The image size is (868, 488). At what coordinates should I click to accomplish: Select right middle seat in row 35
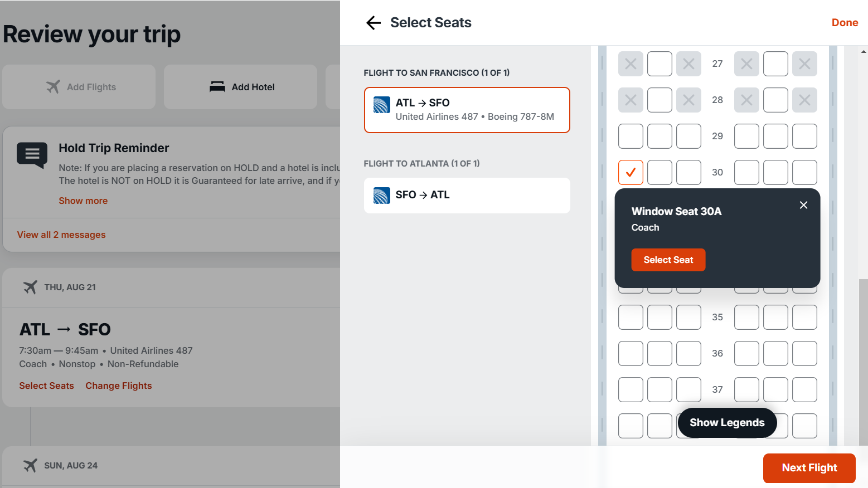[x=775, y=318]
